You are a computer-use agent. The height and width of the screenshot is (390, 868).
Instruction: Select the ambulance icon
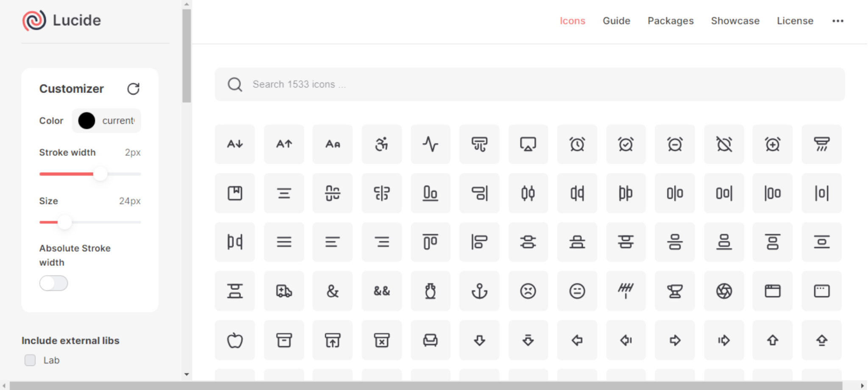click(x=284, y=291)
